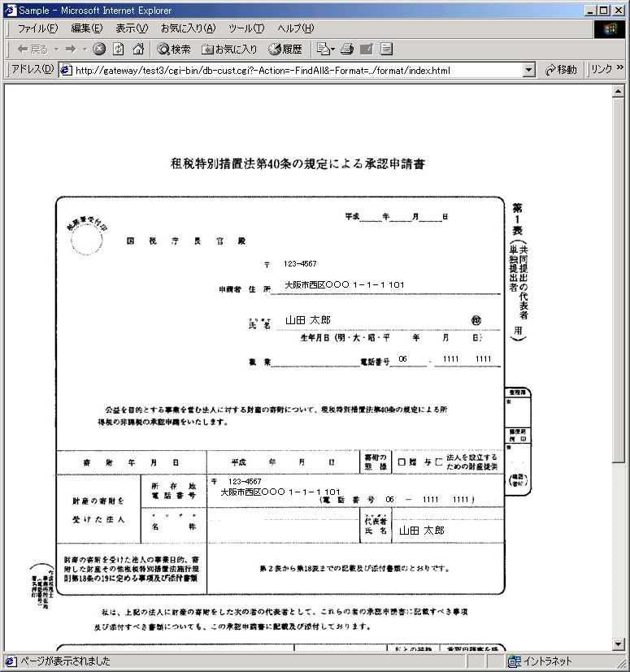The image size is (630, 672).
Task: Click status text ページが表示されました
Action: coord(65,661)
